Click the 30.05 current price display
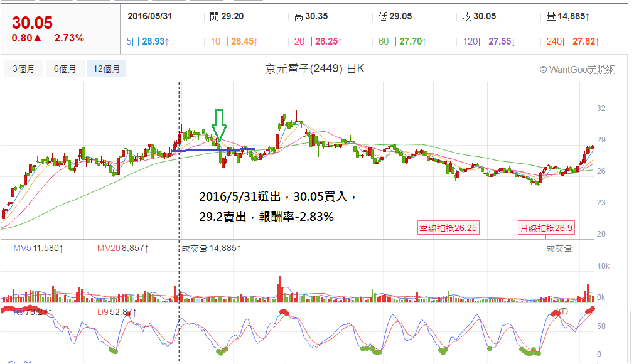The image size is (634, 364). click(33, 23)
